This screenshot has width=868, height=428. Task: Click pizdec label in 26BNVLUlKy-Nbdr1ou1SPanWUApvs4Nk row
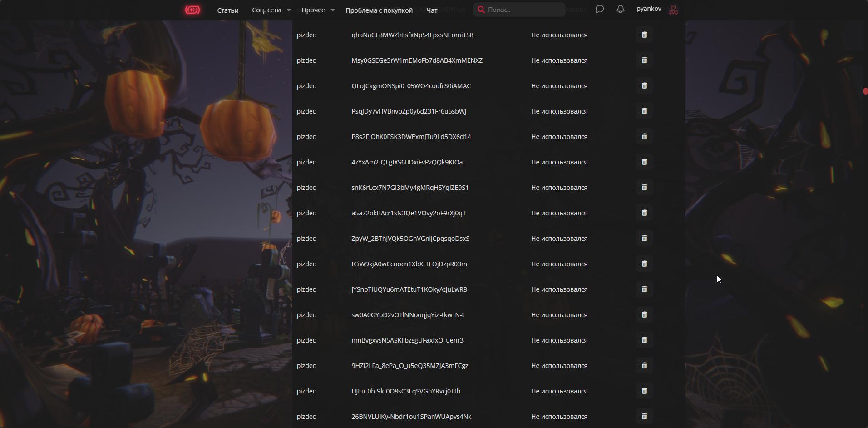point(306,417)
